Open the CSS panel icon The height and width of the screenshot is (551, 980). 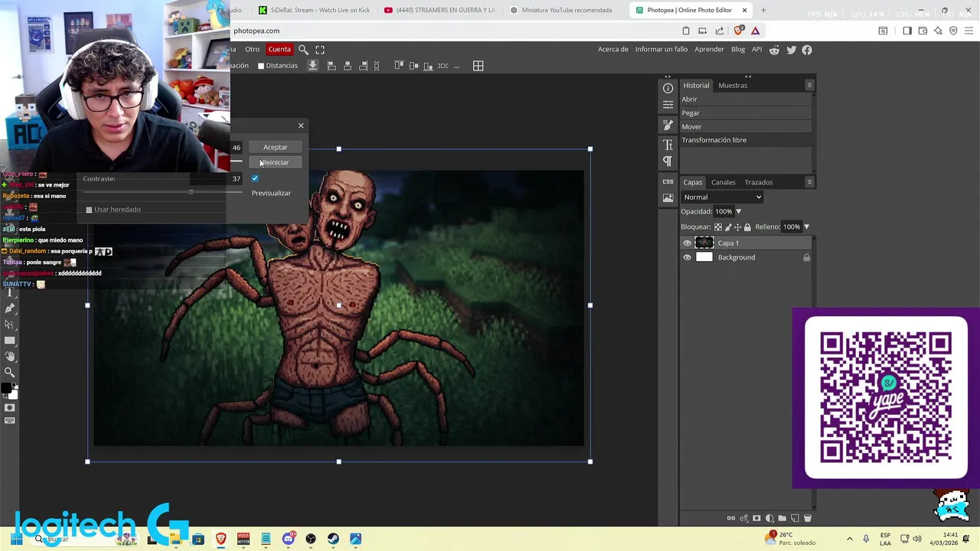click(x=668, y=182)
